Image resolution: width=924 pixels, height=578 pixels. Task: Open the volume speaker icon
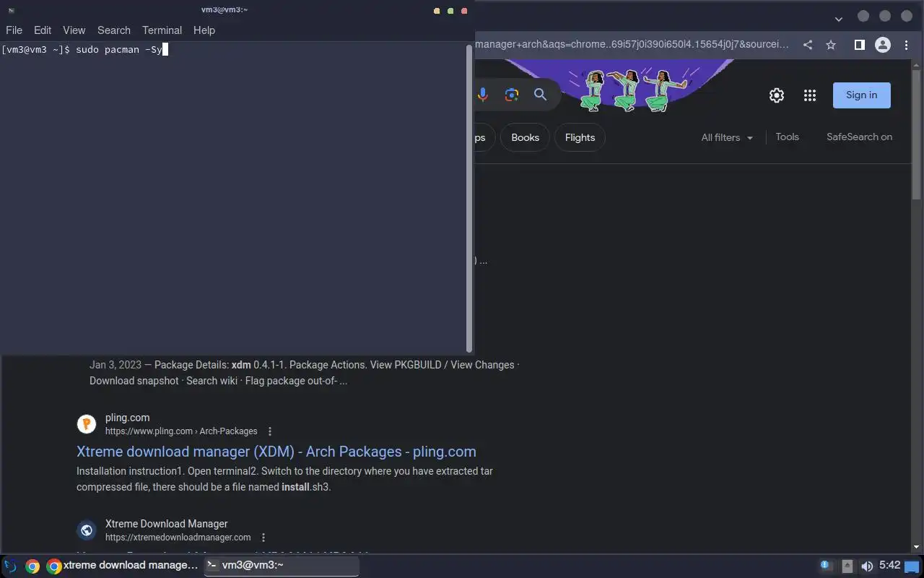click(x=867, y=566)
